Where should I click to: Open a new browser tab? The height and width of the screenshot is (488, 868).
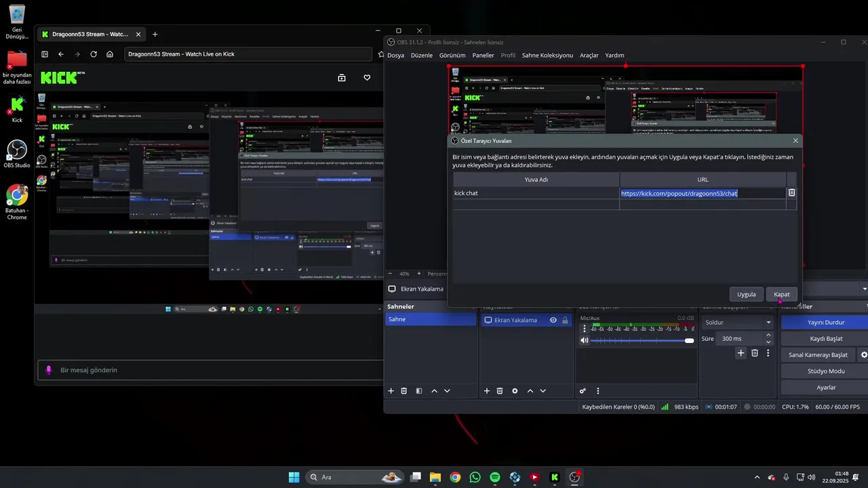click(x=155, y=34)
